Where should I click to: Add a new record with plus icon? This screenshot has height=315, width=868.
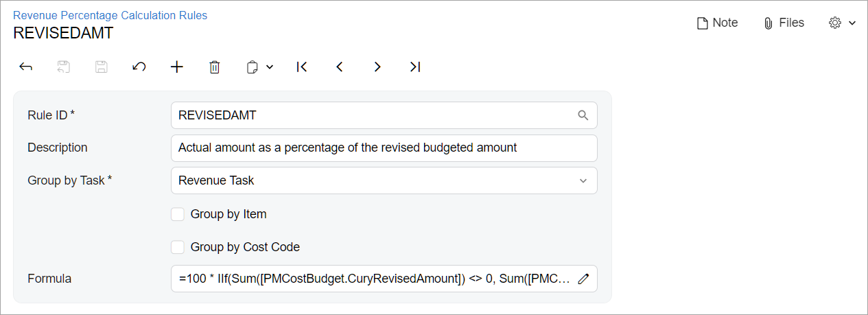pyautogui.click(x=177, y=67)
